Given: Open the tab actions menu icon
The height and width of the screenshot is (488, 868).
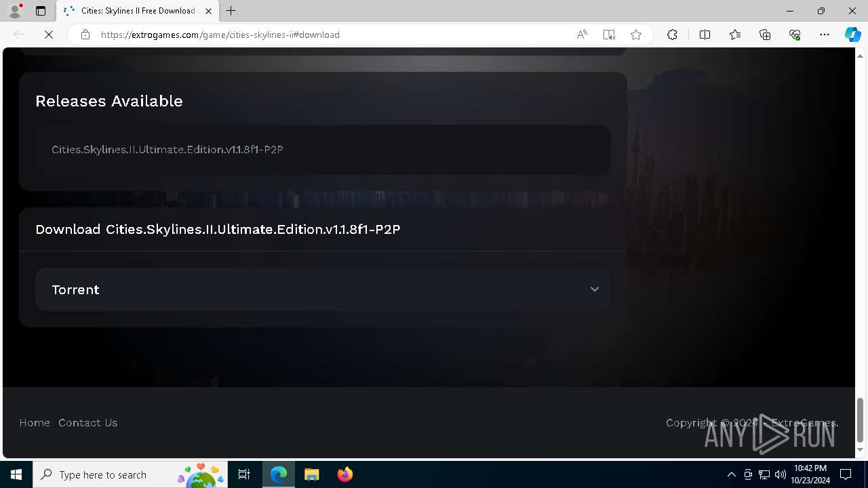Looking at the screenshot, I should [x=41, y=11].
